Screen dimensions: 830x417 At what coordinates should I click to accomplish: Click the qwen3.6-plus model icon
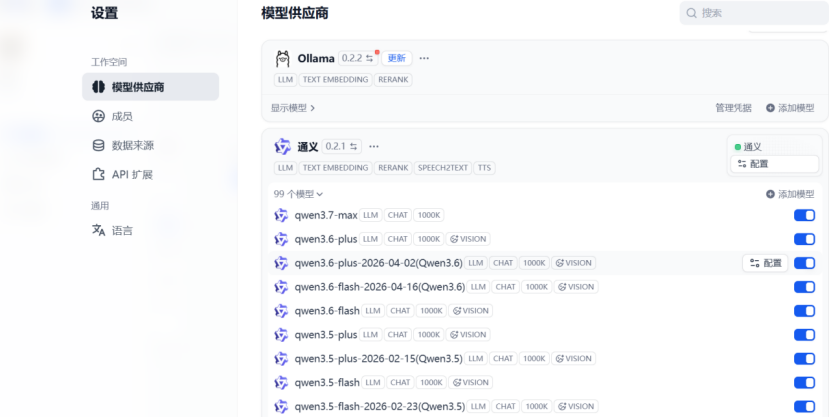pyautogui.click(x=281, y=239)
